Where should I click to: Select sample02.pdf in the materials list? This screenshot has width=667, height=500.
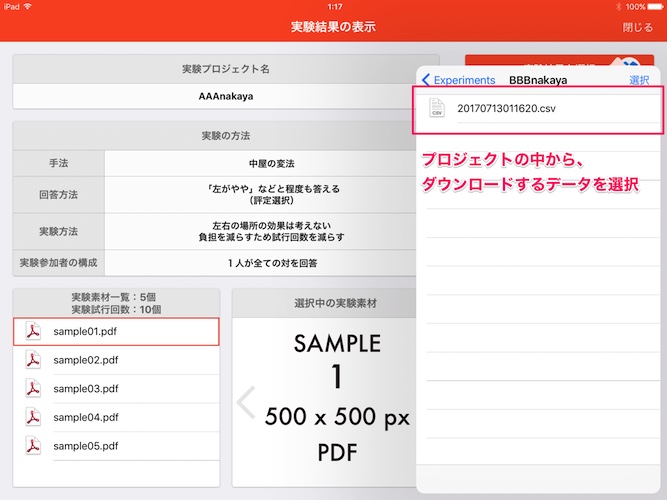tap(86, 360)
